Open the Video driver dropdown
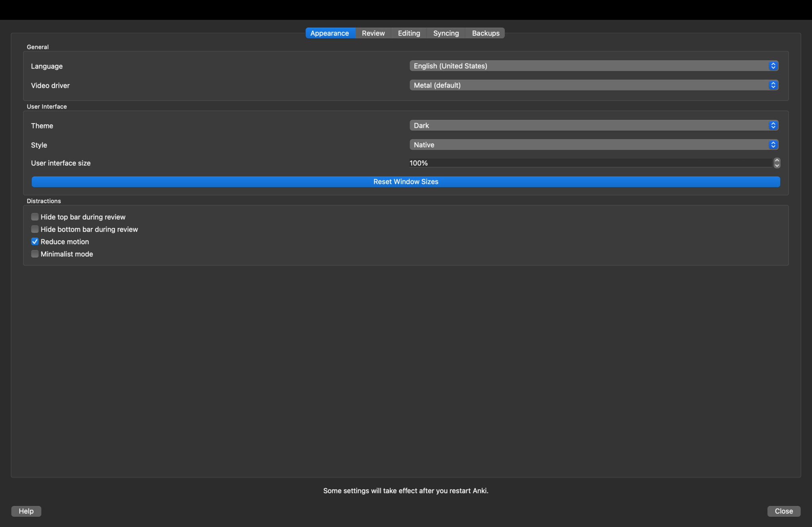This screenshot has width=812, height=527. pyautogui.click(x=594, y=85)
